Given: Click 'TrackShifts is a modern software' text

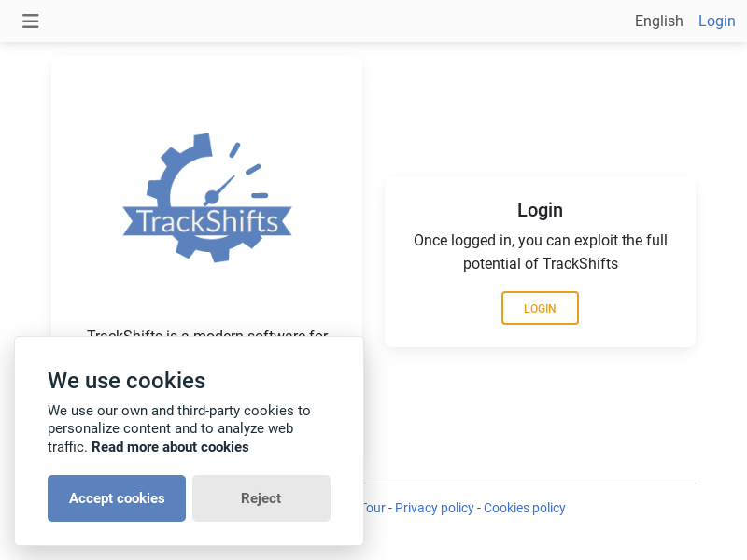Looking at the screenshot, I should [207, 333].
